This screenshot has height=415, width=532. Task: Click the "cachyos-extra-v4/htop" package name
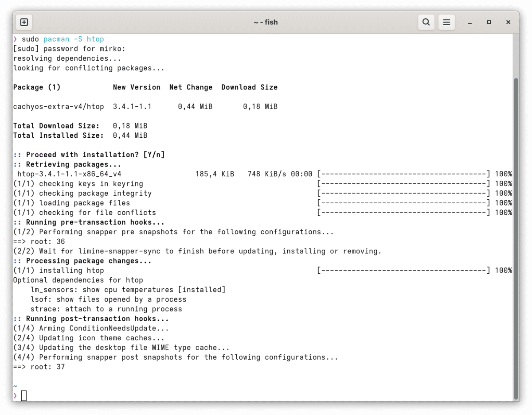pyautogui.click(x=59, y=106)
